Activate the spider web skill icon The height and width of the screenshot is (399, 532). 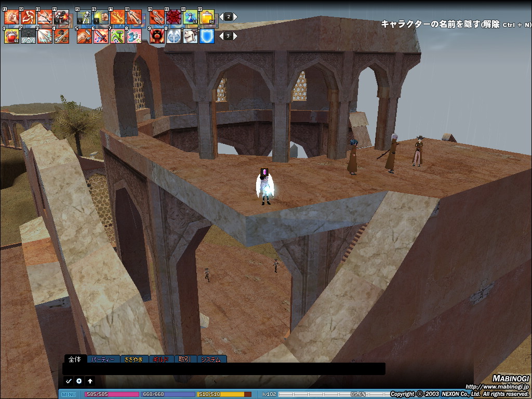(174, 18)
